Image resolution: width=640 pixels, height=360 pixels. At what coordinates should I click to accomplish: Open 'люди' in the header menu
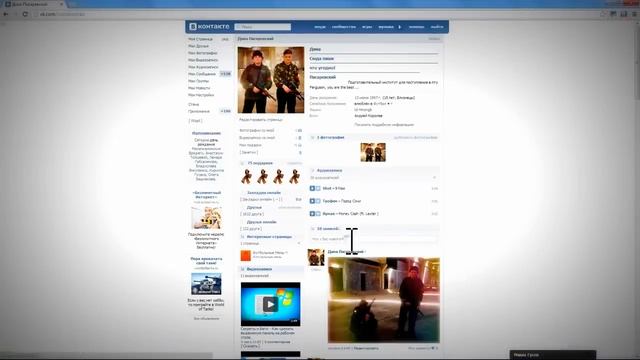pos(320,27)
